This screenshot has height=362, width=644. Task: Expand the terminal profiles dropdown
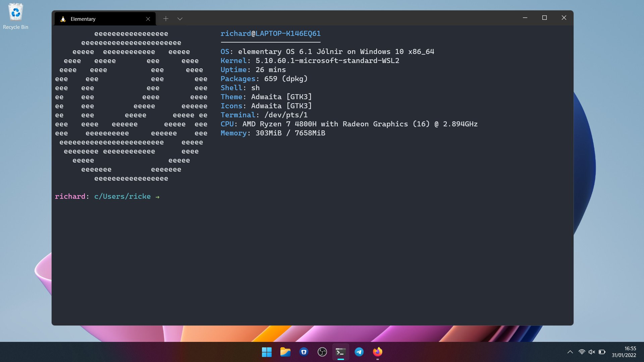pos(180,19)
